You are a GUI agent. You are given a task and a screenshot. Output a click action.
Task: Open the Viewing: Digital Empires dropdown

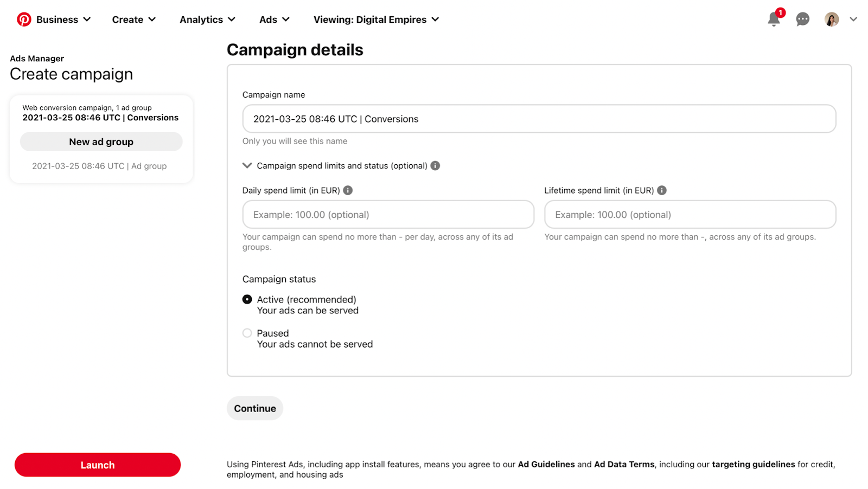376,20
